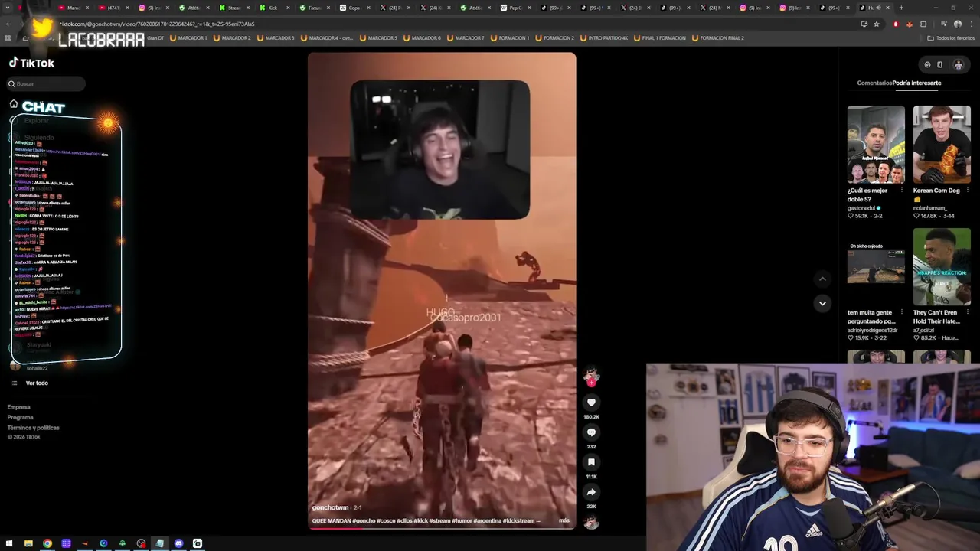The width and height of the screenshot is (980, 551).
Task: Open the orange extension icon in toolbar
Action: coord(909,24)
